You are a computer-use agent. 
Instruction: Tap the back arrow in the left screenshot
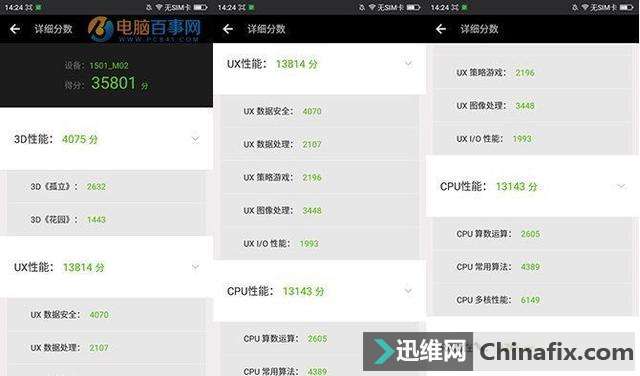(x=15, y=29)
